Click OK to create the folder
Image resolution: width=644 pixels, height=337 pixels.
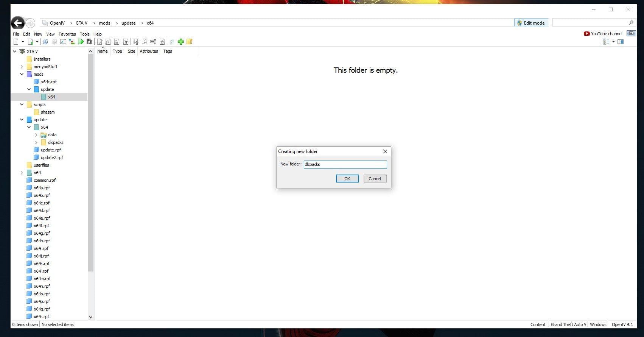pyautogui.click(x=347, y=179)
